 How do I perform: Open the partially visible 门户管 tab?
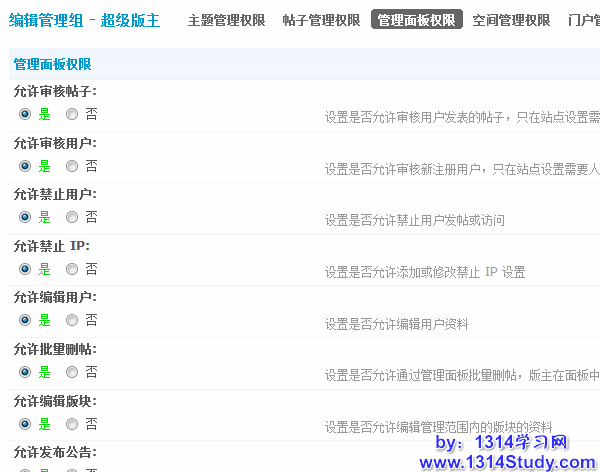point(582,20)
